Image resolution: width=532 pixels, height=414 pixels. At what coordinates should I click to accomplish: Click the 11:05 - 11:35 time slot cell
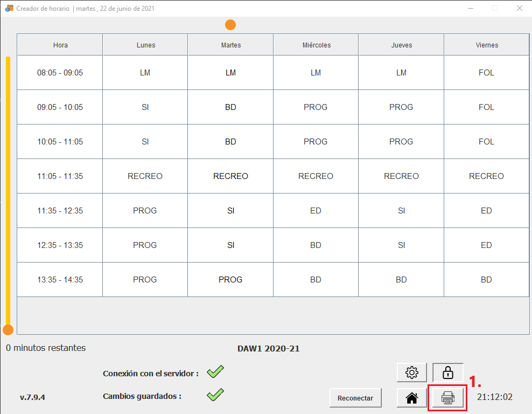tap(60, 176)
